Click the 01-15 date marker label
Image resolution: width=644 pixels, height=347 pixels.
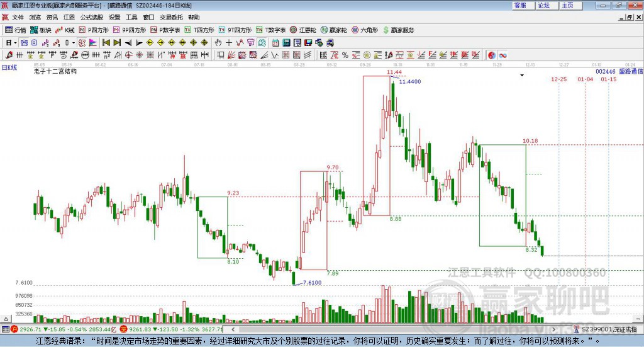click(x=609, y=79)
